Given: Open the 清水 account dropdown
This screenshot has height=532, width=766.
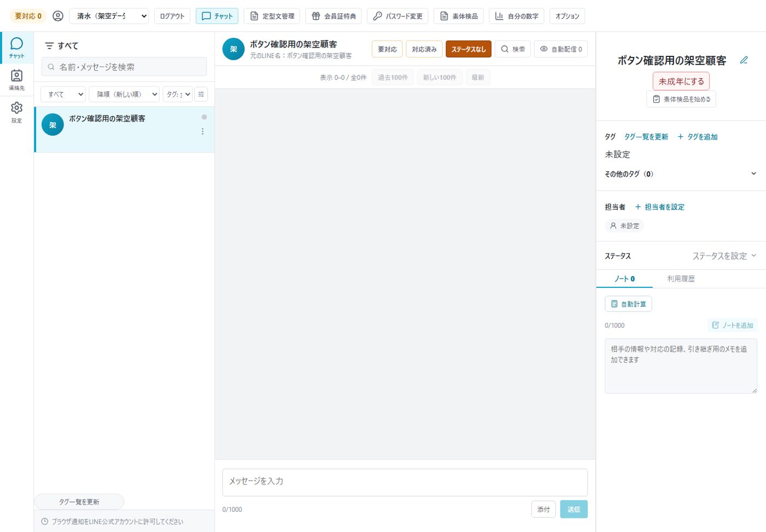Looking at the screenshot, I should (x=109, y=16).
